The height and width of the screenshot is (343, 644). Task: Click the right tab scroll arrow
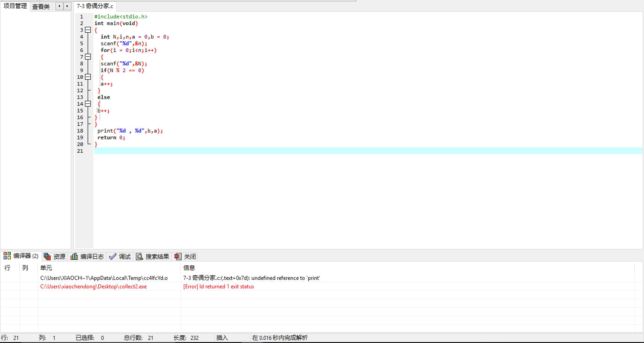67,6
